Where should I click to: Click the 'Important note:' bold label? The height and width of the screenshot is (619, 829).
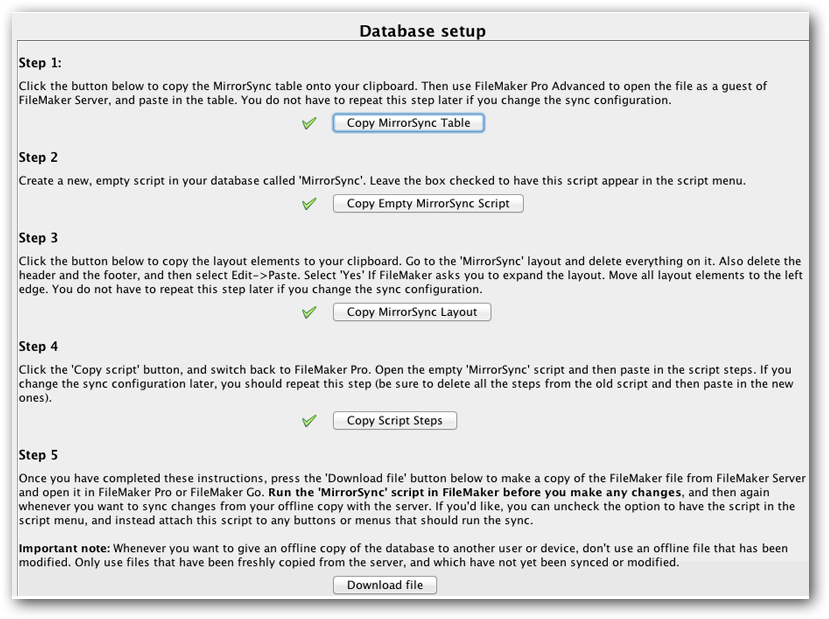65,548
